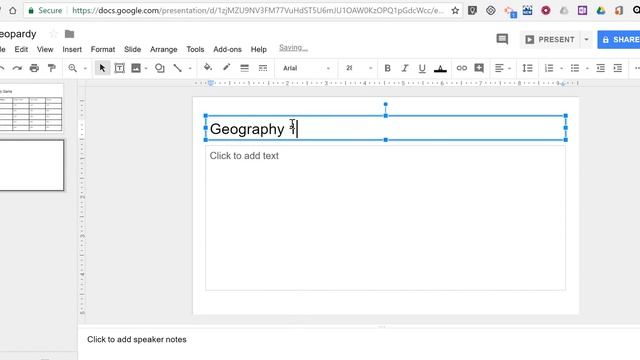Toggle Italic formatting

click(404, 68)
